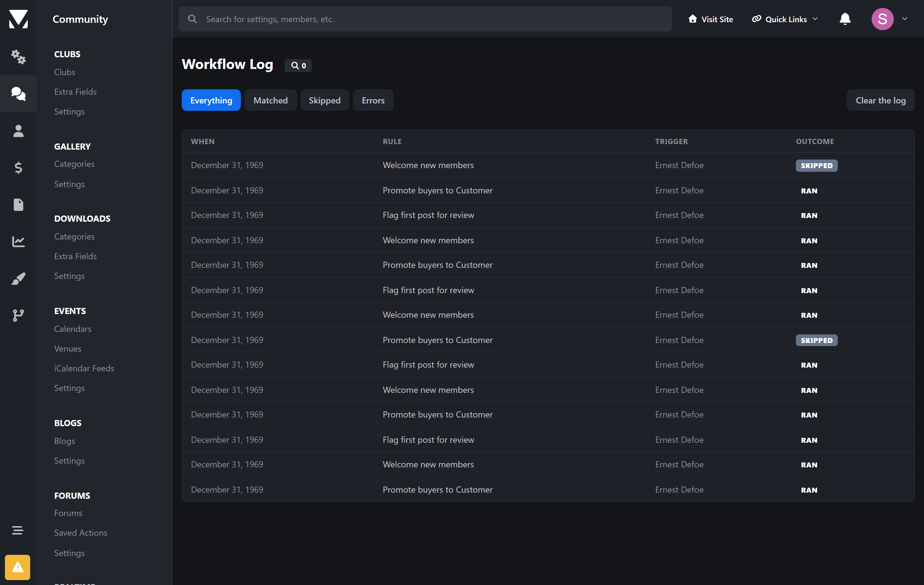924x585 pixels.
Task: Click the BLOGS section heading
Action: [x=67, y=423]
